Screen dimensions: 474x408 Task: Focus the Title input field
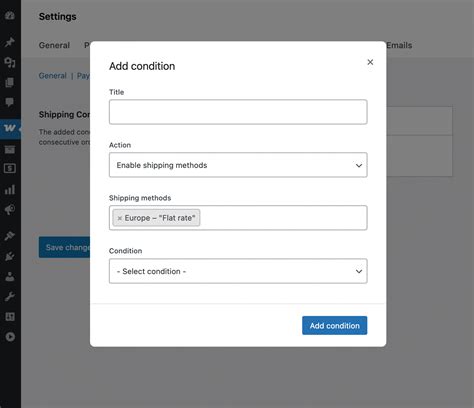[x=238, y=112]
